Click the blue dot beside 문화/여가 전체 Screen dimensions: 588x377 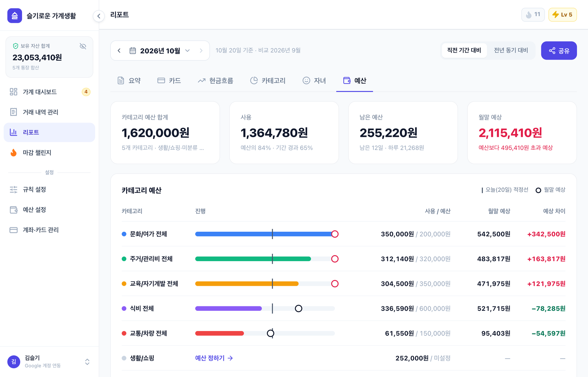click(x=124, y=234)
